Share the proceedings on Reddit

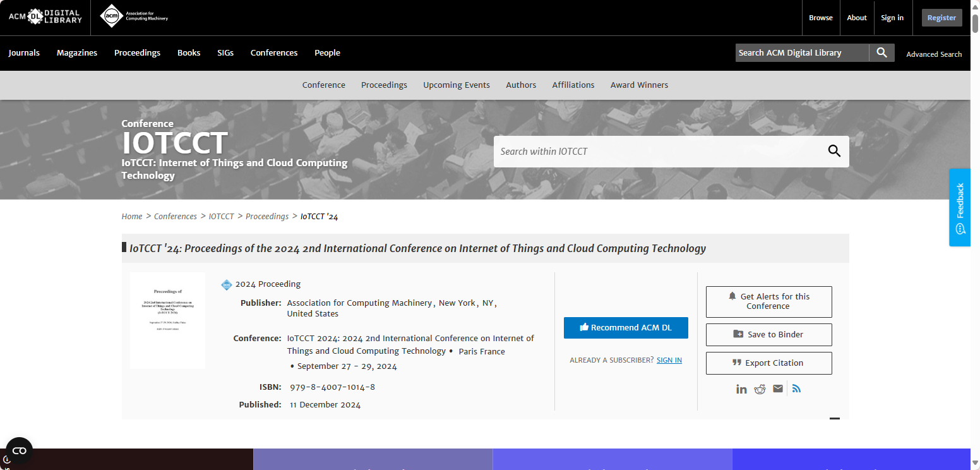(x=760, y=389)
